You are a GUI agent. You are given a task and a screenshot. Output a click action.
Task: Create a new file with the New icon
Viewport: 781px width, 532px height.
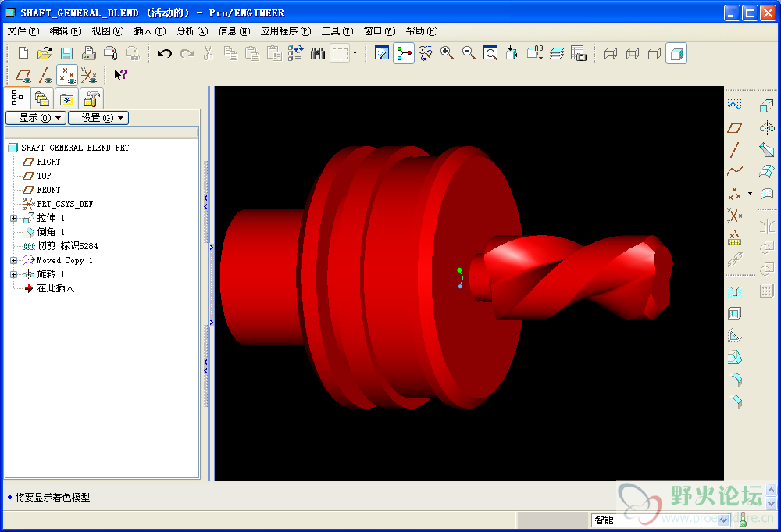pos(23,53)
